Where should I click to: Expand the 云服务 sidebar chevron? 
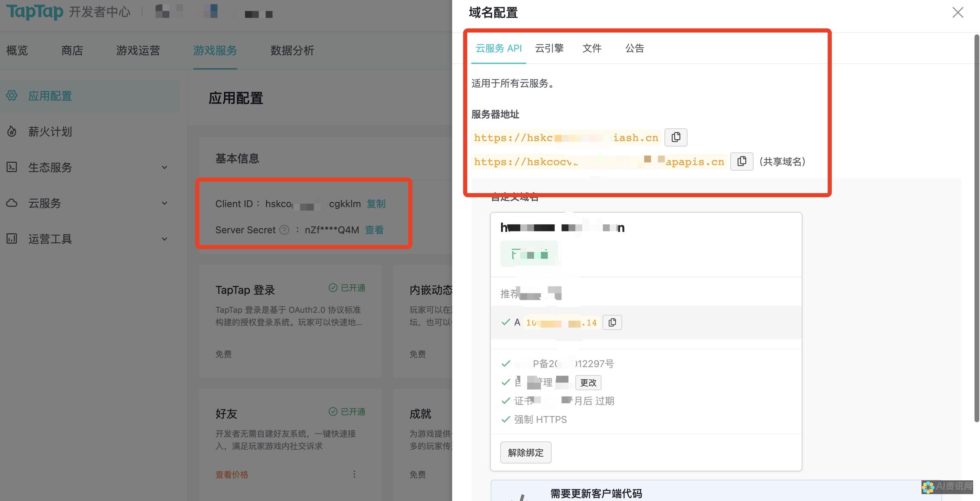click(164, 203)
